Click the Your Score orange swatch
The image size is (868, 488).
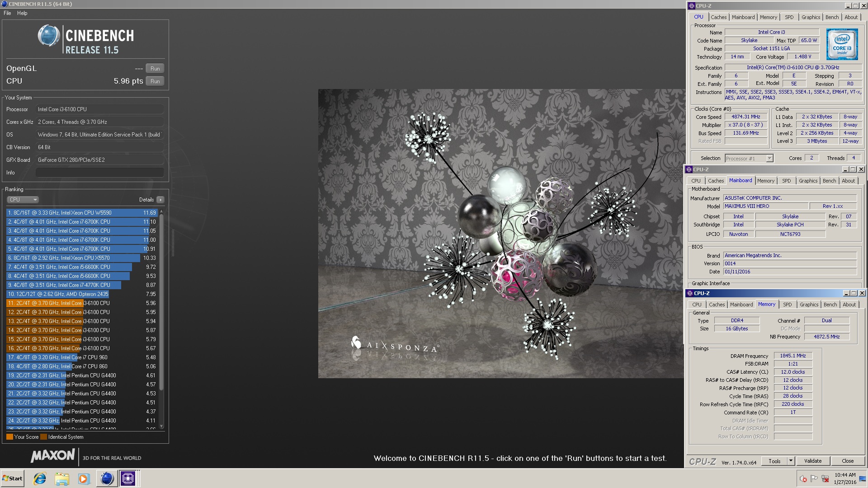click(9, 437)
